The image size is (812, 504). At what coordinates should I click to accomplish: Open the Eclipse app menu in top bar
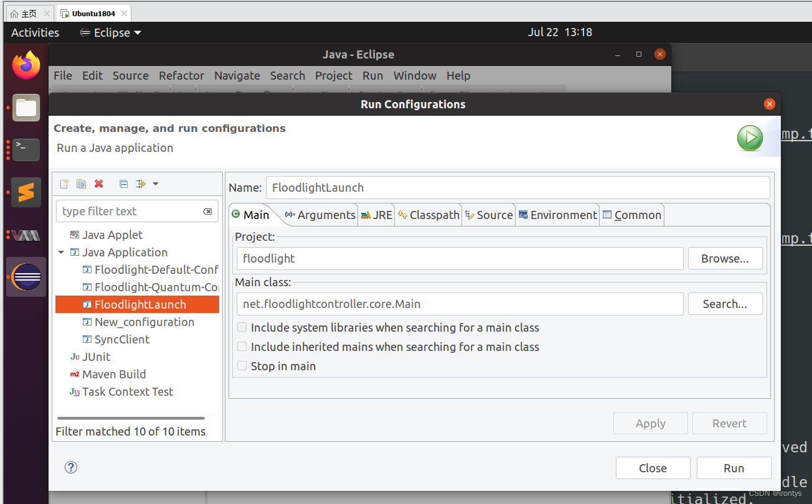[x=111, y=32]
